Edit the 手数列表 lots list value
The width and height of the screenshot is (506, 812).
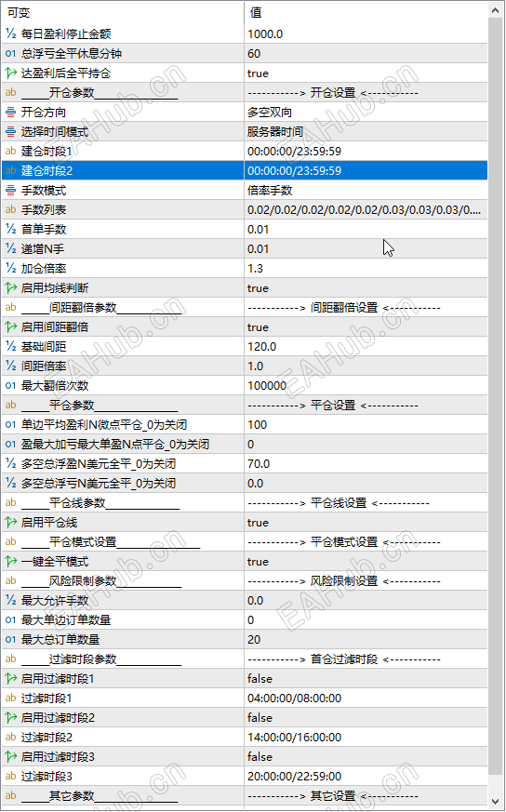point(366,209)
